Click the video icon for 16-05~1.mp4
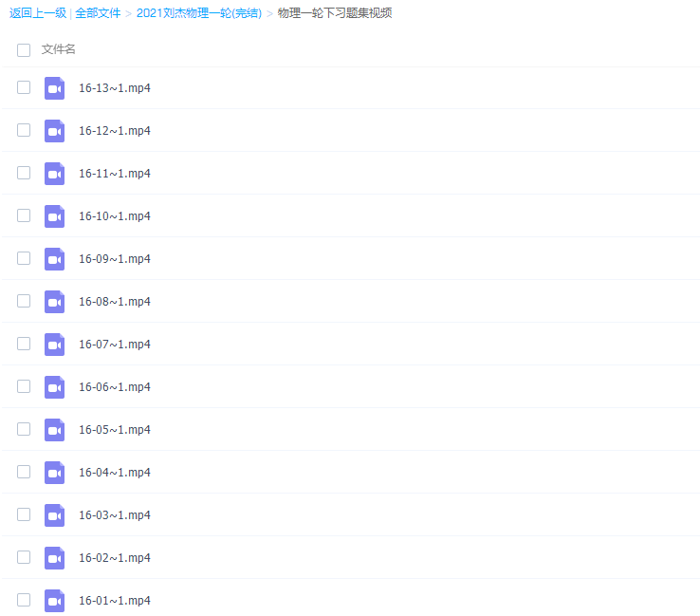Screen dimensions: 700x616 (54, 430)
